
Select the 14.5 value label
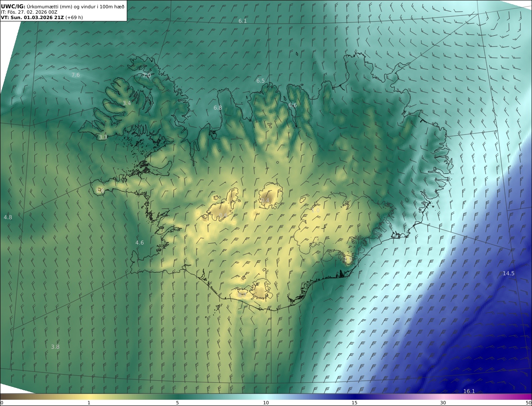point(509,273)
